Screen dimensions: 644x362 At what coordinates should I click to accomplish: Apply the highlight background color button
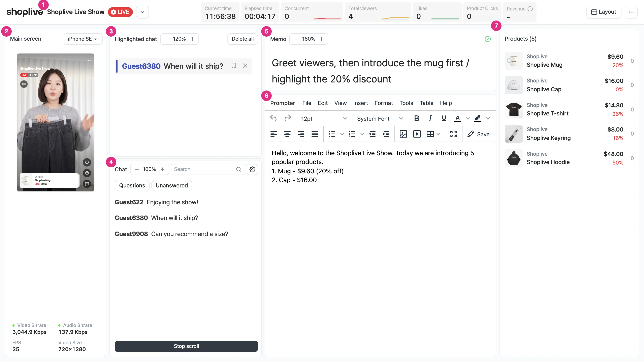478,118
